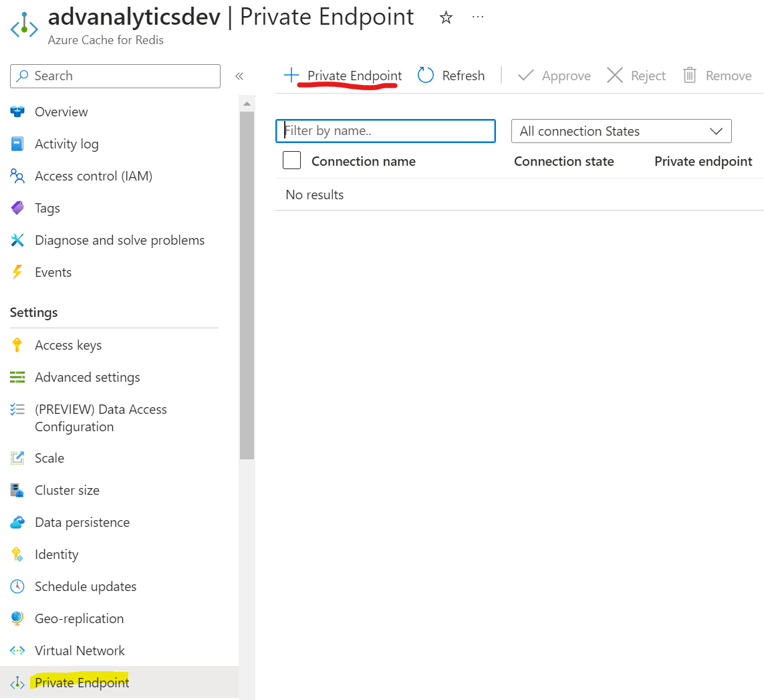Open Diagnose and solve problems
The image size is (764, 700).
pyautogui.click(x=120, y=240)
